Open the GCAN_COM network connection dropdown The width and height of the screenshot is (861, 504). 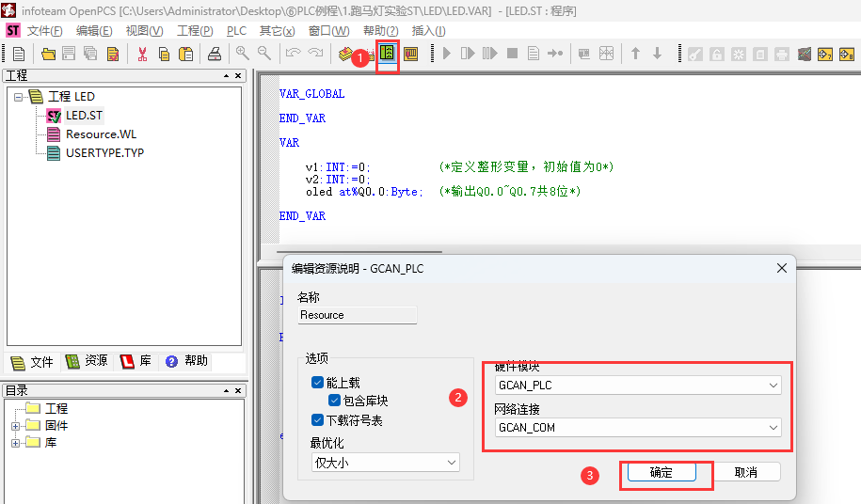[x=638, y=427]
